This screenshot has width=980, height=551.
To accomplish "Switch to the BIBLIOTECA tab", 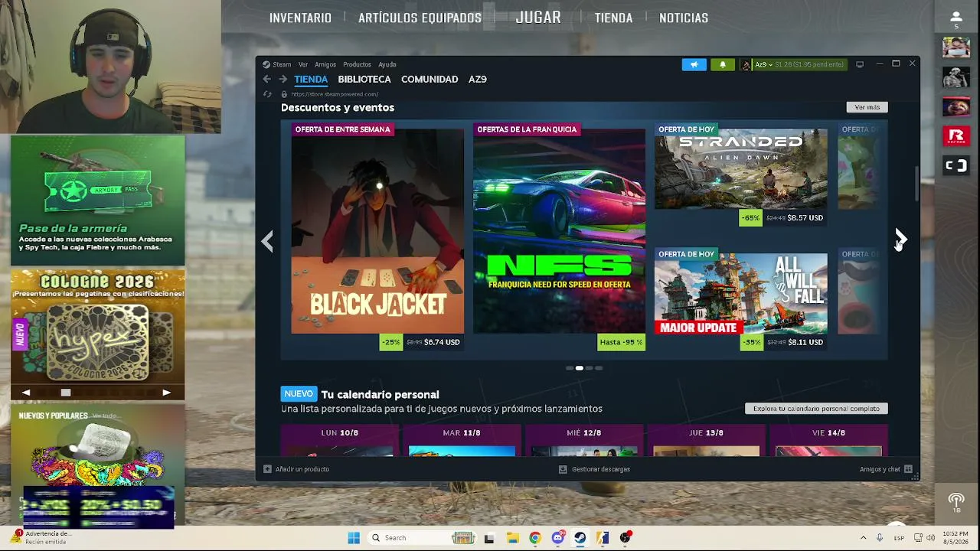I will [364, 79].
